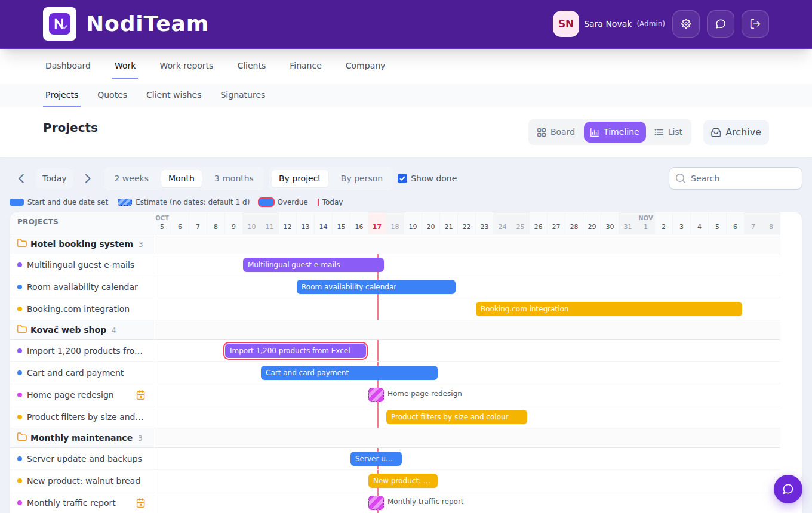
Task: Click the NodiTeam logo icon
Action: coord(60,24)
